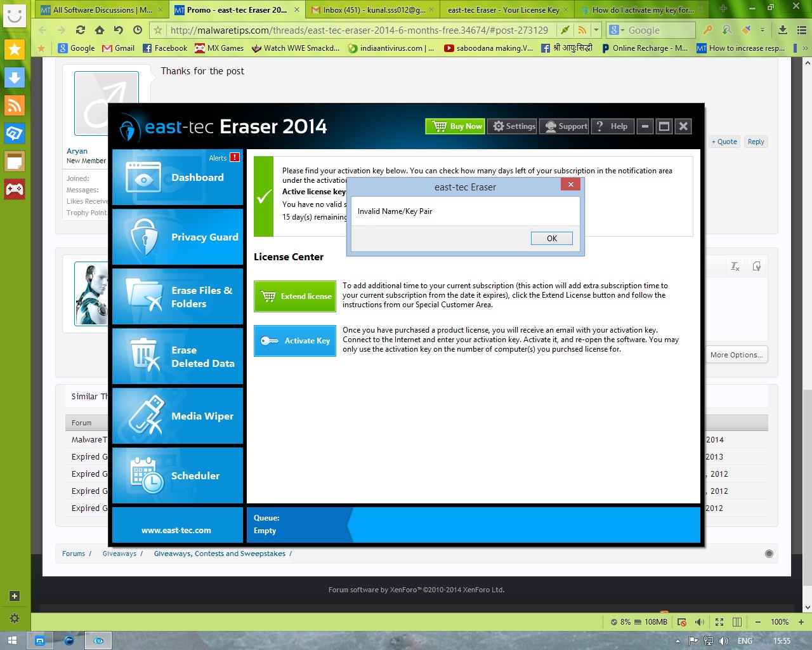Click the red Alerts exclamation icon
The height and width of the screenshot is (650, 812).
[x=235, y=157]
